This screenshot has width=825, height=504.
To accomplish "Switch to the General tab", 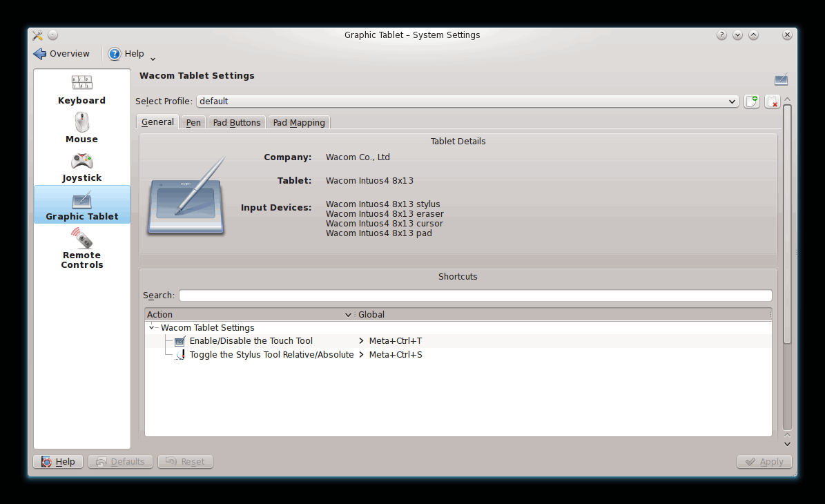I will (x=157, y=122).
